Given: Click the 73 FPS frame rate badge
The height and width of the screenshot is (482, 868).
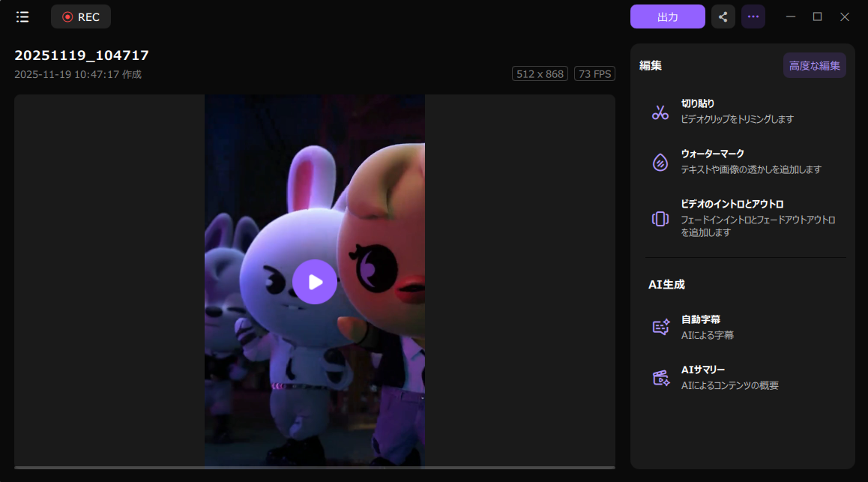Looking at the screenshot, I should click(x=594, y=74).
